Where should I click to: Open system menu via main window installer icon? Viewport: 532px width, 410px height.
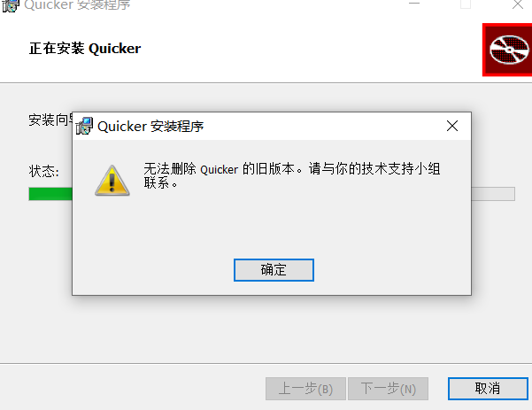pos(10,5)
